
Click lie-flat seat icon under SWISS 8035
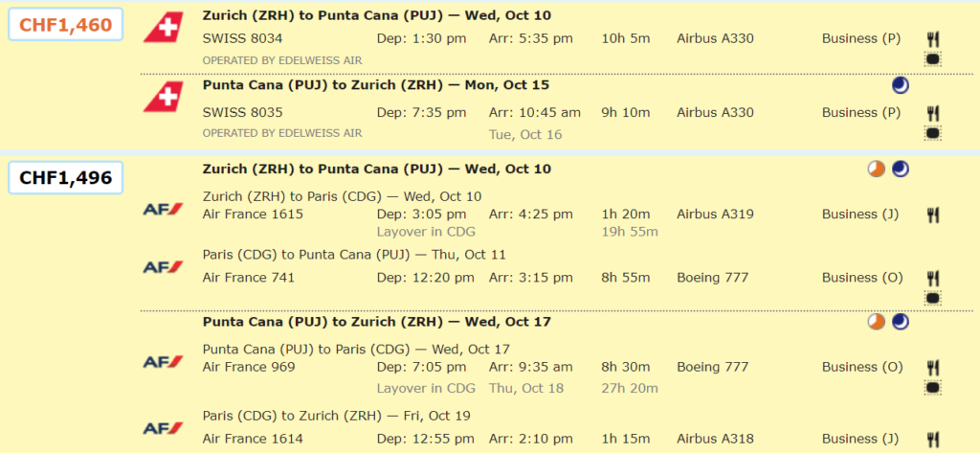click(x=933, y=133)
